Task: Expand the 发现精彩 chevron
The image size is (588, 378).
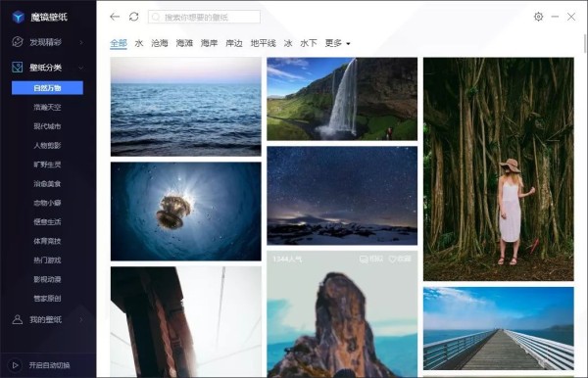Action: (x=81, y=42)
